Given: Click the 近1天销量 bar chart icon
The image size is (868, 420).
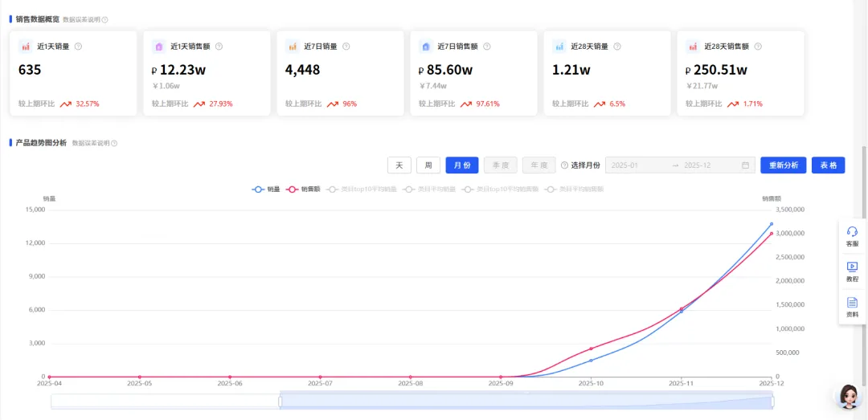Looking at the screenshot, I should pyautogui.click(x=26, y=47).
